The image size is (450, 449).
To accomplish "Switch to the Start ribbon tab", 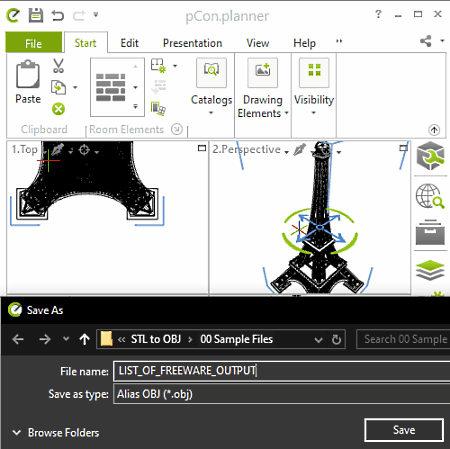I will pos(85,43).
